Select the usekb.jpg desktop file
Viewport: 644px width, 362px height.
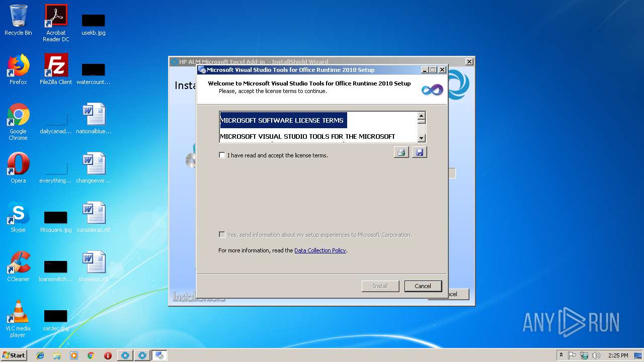coord(94,24)
